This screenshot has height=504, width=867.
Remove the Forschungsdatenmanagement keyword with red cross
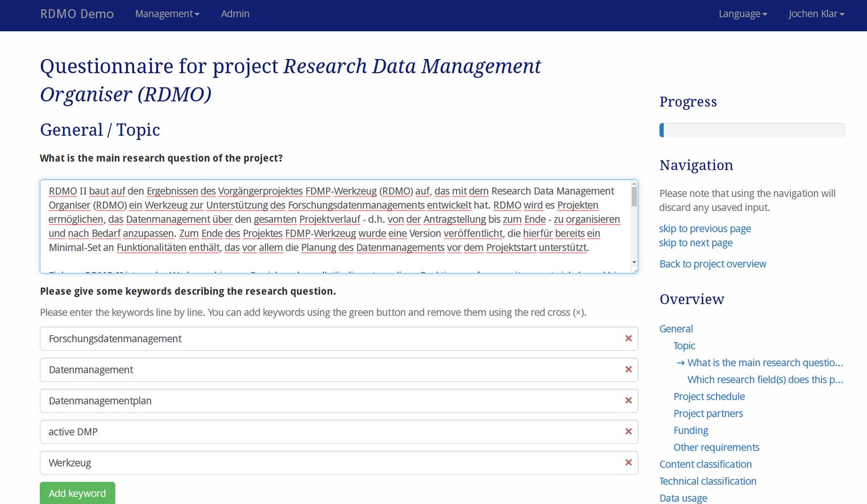(628, 339)
